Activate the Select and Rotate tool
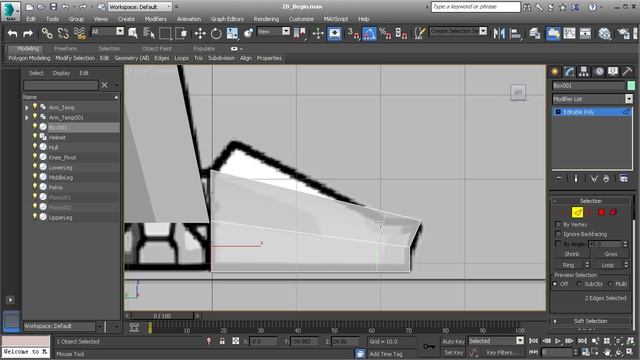 (216, 33)
